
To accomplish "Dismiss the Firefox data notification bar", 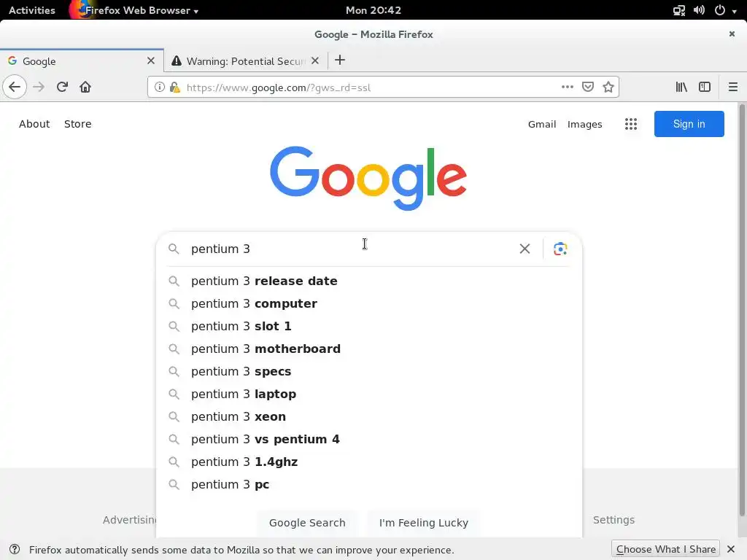I will 731,550.
